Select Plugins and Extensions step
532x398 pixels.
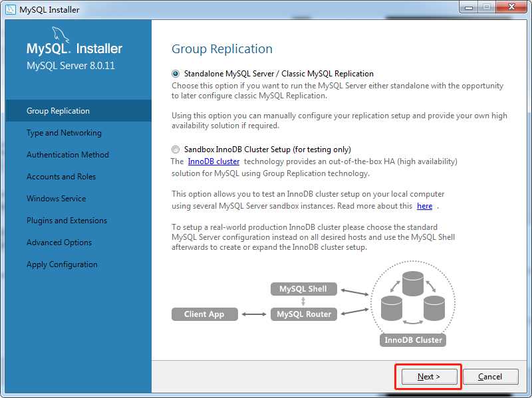[67, 221]
